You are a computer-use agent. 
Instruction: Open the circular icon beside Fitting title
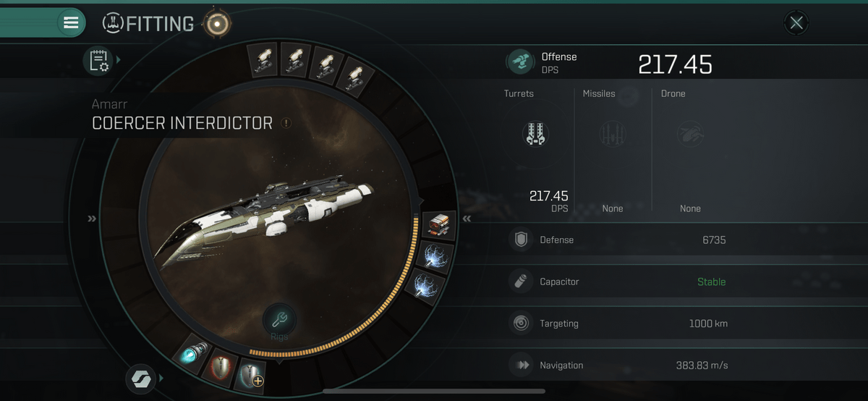[x=216, y=24]
